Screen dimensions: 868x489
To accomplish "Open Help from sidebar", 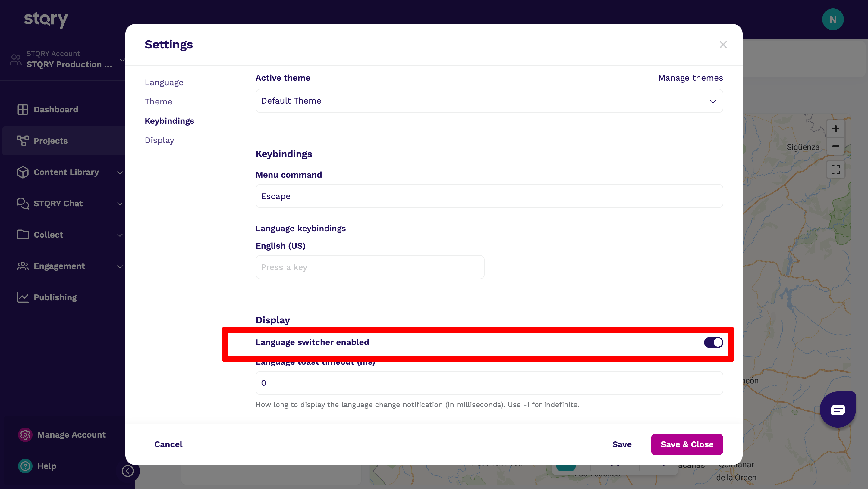I will coord(46,466).
